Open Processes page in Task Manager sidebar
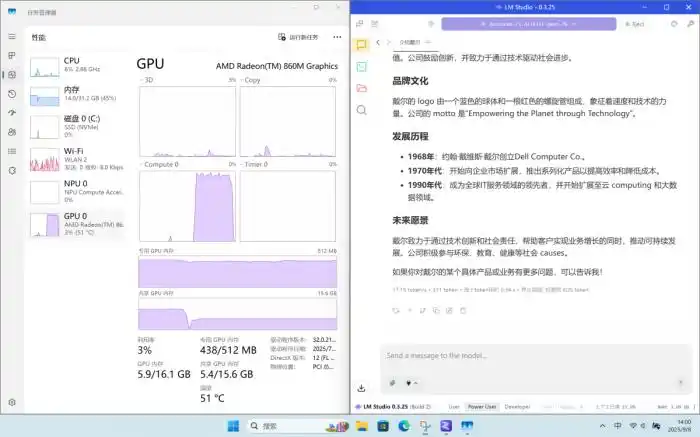Screen dimensions: 700x437 [12, 55]
